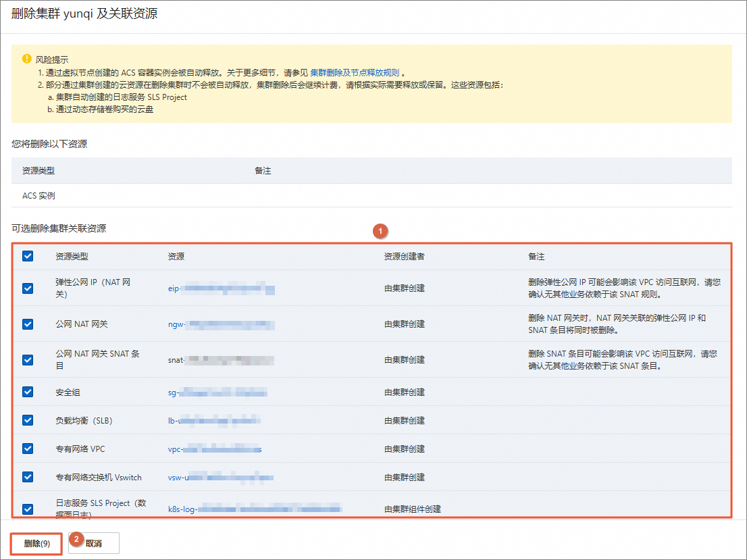
Task: Uncheck the 日志服务 SLS Project checkbox
Action: click(x=28, y=509)
